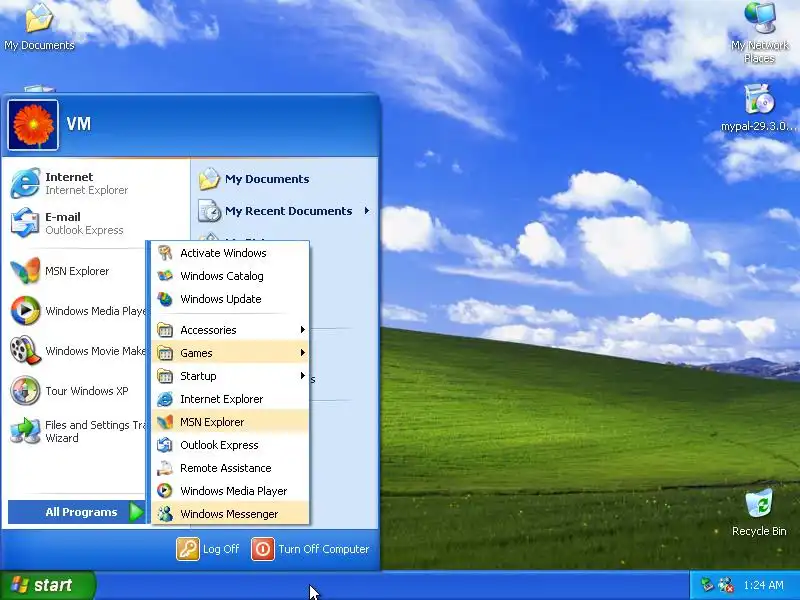The image size is (800, 600).
Task: Click MSN Explorer icon in All Programs list
Action: pyautogui.click(x=165, y=422)
